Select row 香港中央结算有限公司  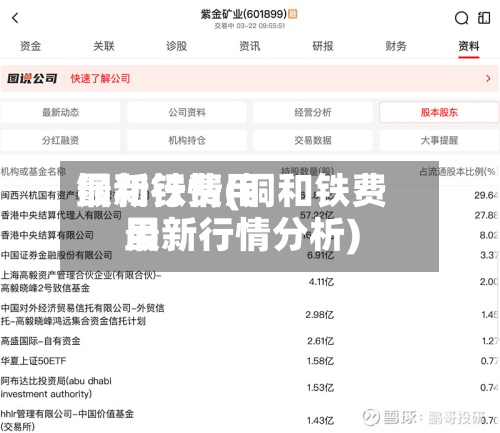point(250,235)
